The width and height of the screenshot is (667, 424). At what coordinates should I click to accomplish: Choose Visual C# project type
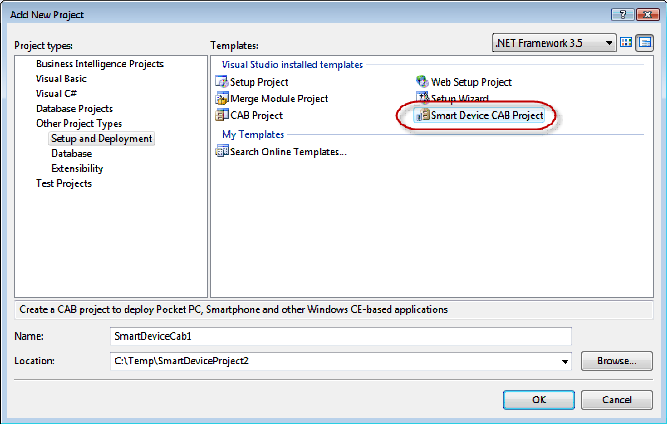click(x=56, y=94)
